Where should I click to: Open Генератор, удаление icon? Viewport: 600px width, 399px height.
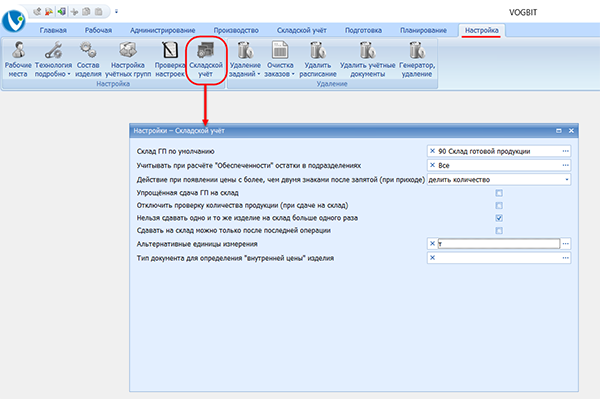[417, 50]
